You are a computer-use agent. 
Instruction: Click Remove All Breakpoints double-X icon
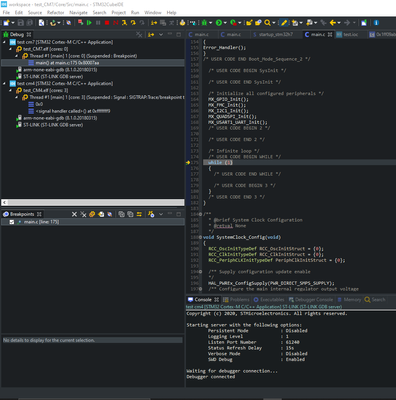coord(83,214)
